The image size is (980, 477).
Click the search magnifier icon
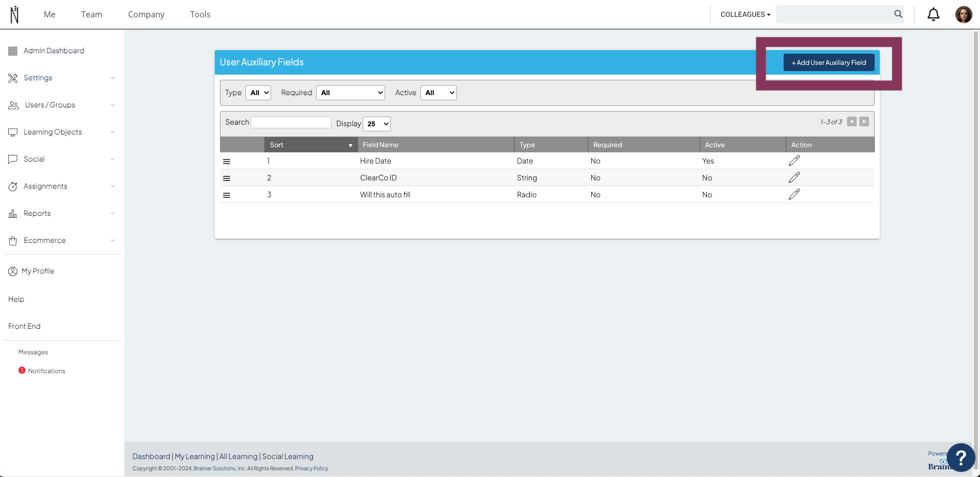point(898,14)
